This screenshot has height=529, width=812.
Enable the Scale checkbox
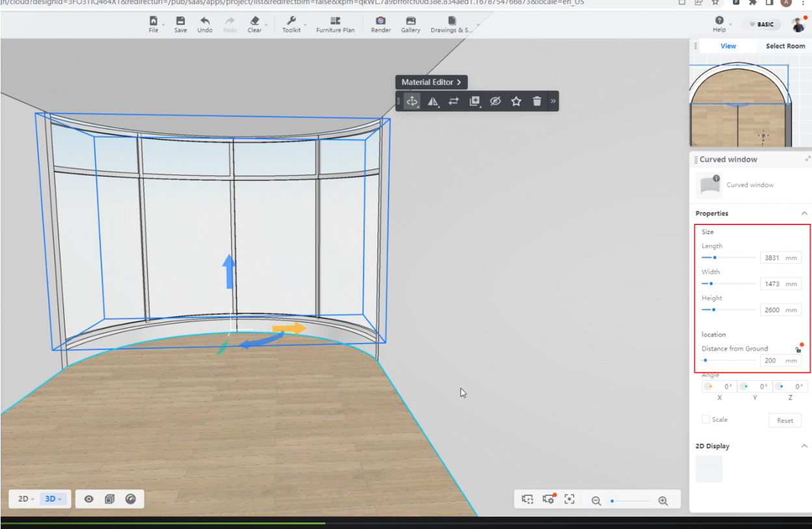tap(706, 420)
